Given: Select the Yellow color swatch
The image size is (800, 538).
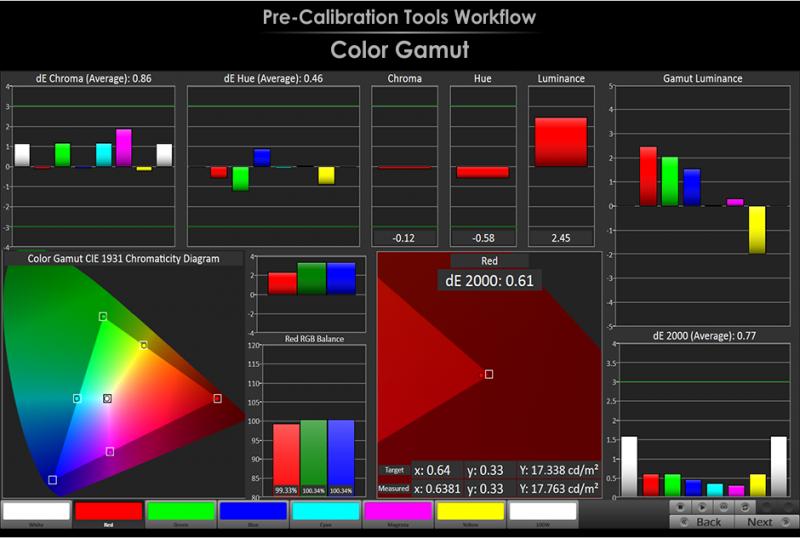Looking at the screenshot, I should click(470, 513).
